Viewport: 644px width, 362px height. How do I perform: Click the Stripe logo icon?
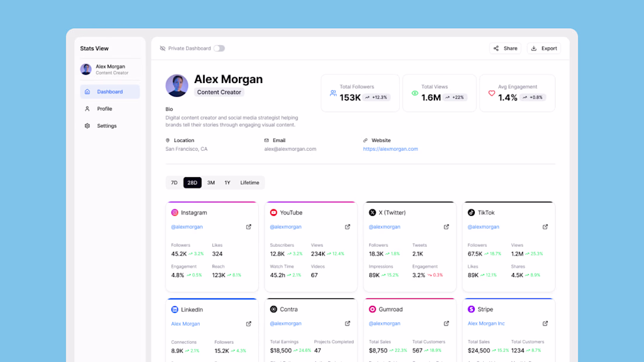(x=471, y=309)
